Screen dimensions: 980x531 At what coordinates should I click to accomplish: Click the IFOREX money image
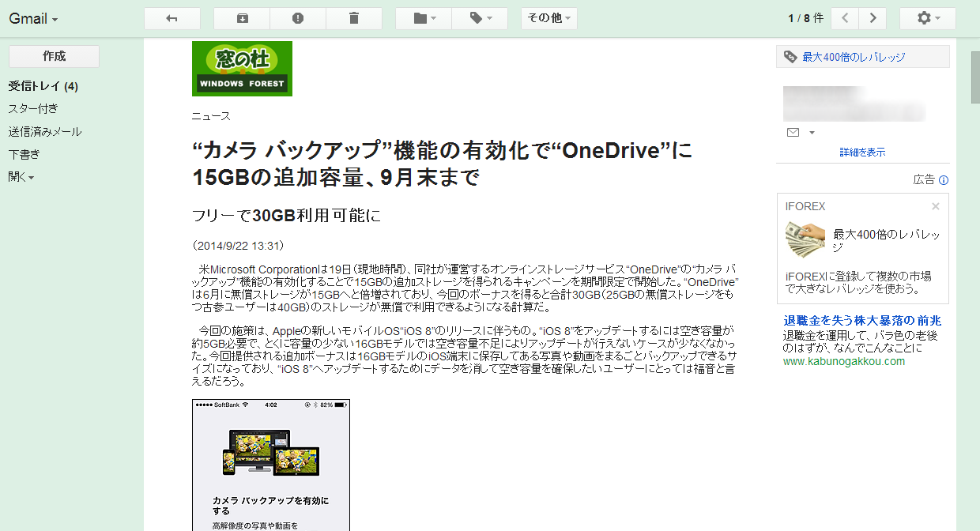point(805,239)
